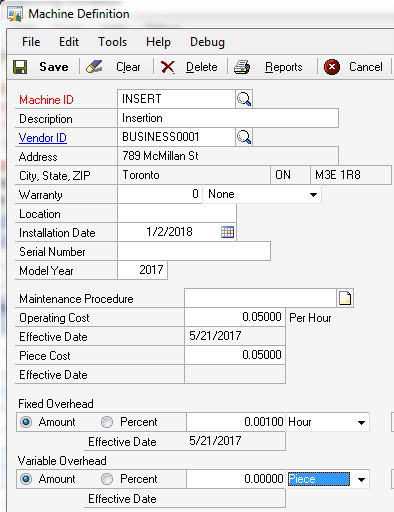394x512 pixels.
Task: Click the empty Piece Cost Effective Date field
Action: coord(235,374)
